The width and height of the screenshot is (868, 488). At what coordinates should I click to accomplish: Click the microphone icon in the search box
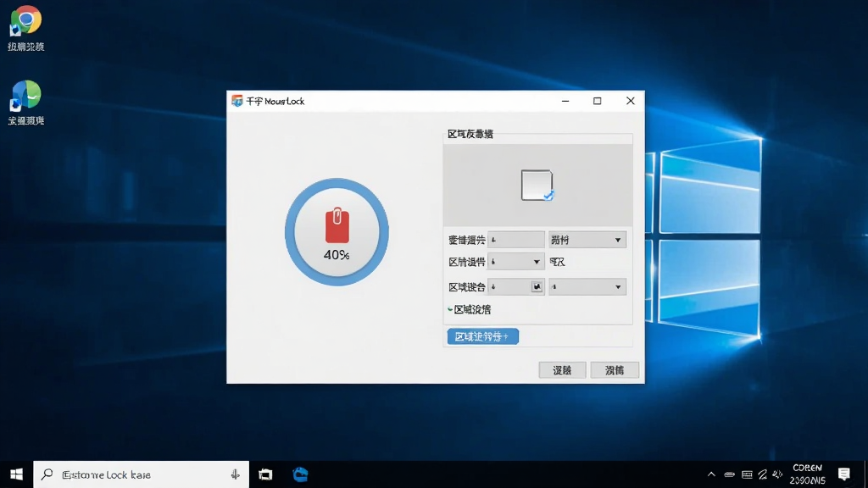(236, 474)
